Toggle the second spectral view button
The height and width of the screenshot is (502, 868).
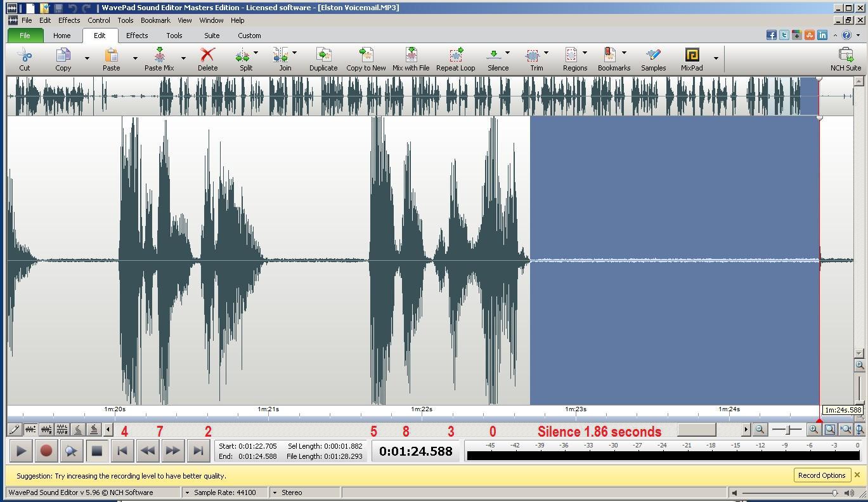[x=94, y=430]
